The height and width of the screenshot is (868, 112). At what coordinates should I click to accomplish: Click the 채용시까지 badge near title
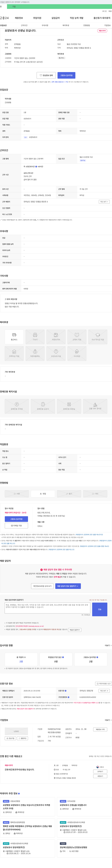[x=102, y=31]
